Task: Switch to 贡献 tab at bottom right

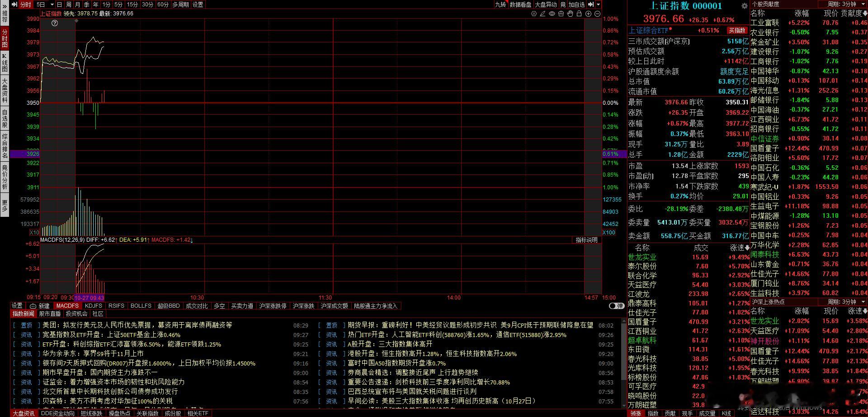Action: tap(670, 413)
